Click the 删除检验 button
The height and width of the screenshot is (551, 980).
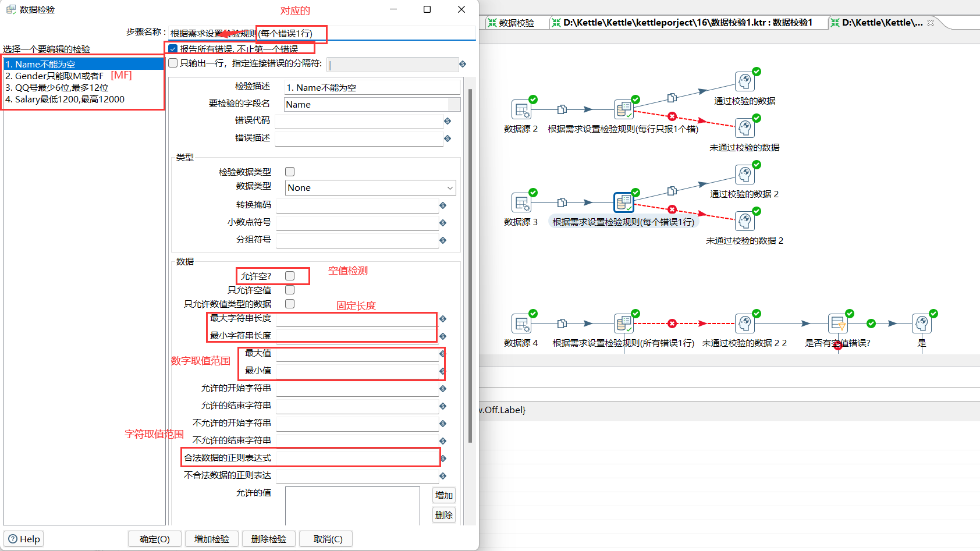coord(269,539)
